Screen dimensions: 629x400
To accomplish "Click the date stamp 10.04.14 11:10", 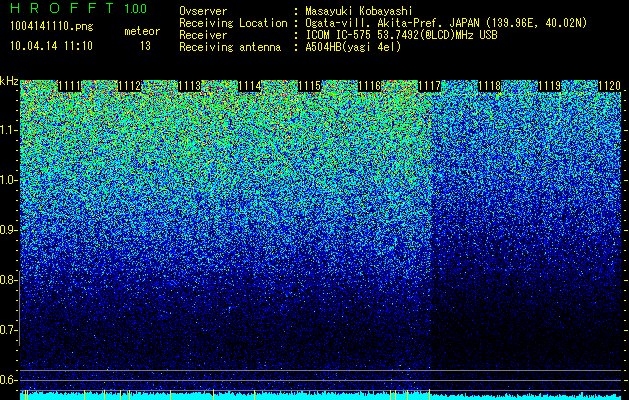I will [x=51, y=46].
